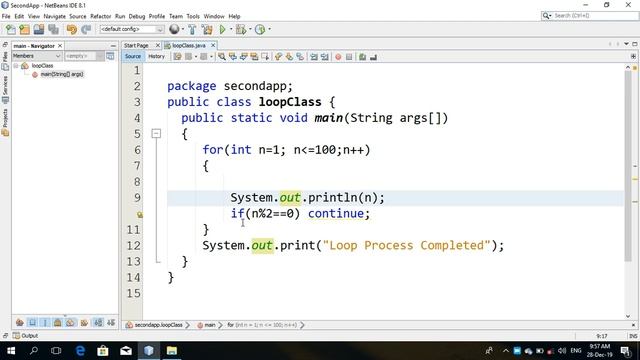Toggle Show Non-Public Members filter in Navigator
The height and width of the screenshot is (360, 640).
pyautogui.click(x=58, y=322)
